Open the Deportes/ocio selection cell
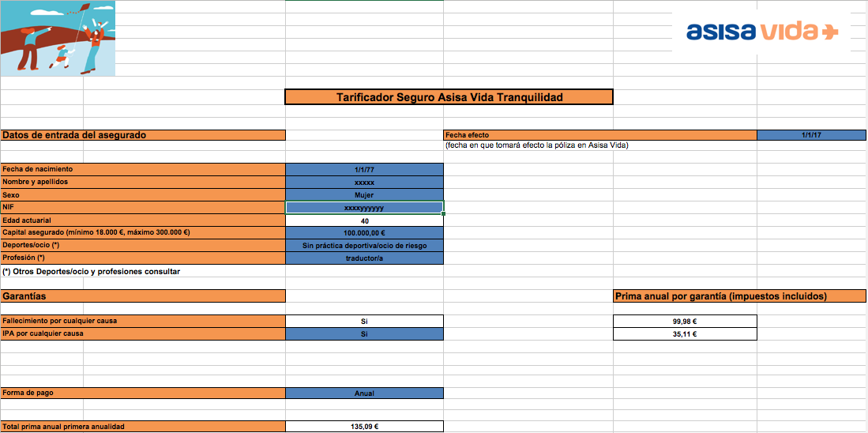The width and height of the screenshot is (868, 433). [364, 245]
